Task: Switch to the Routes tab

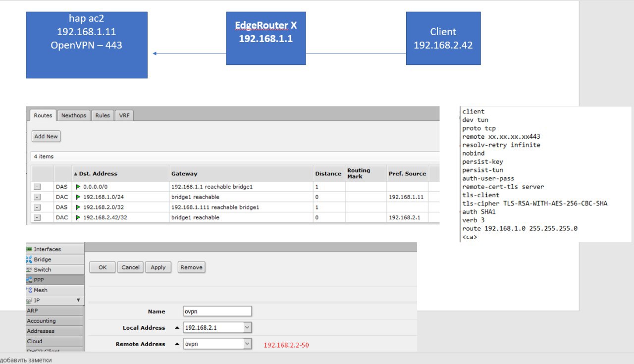Action: (x=43, y=115)
